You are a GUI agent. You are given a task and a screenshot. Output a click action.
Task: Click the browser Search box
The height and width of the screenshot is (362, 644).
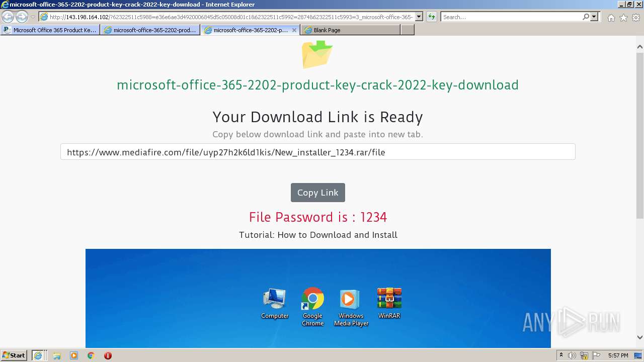pyautogui.click(x=511, y=17)
